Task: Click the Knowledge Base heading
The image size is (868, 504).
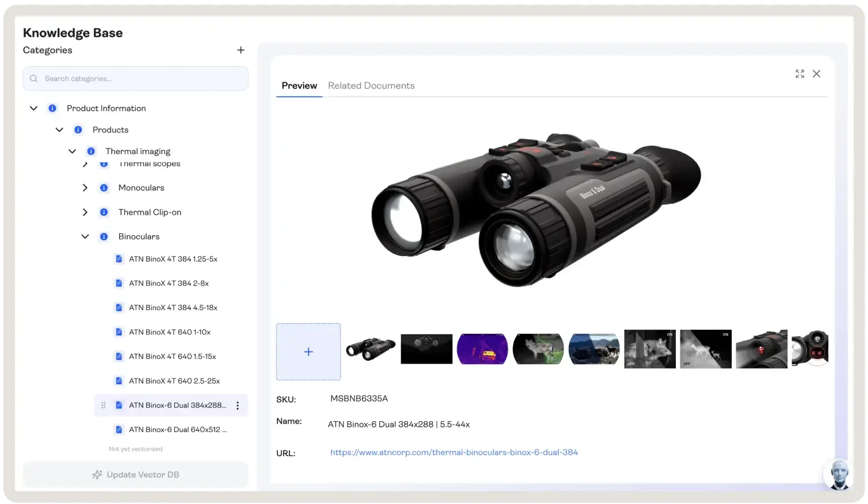Action: pos(72,33)
